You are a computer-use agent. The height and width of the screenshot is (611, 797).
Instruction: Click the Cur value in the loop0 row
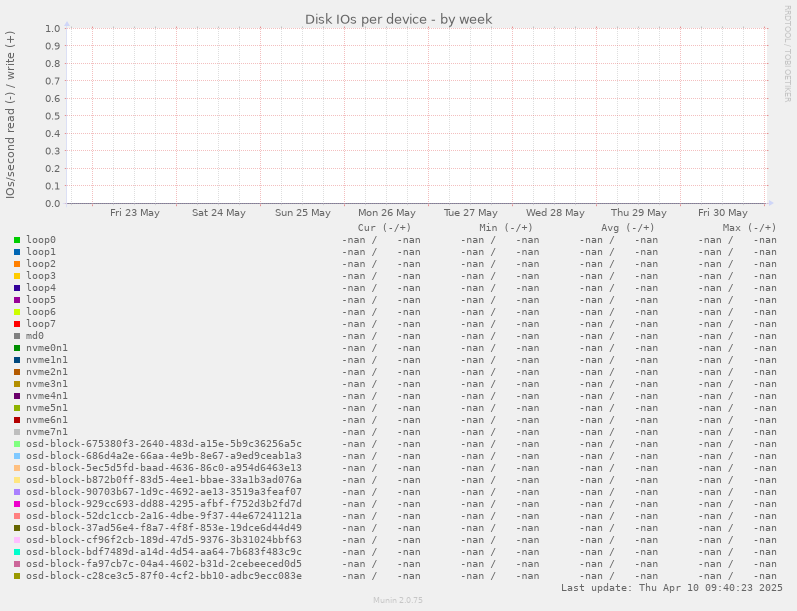tap(381, 240)
